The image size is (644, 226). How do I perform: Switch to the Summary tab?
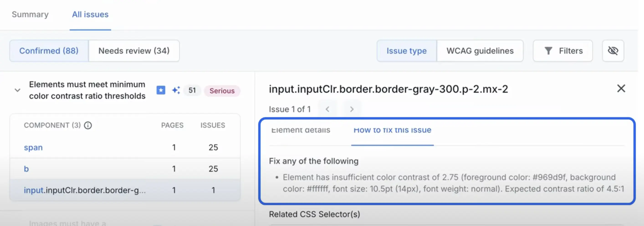tap(30, 15)
